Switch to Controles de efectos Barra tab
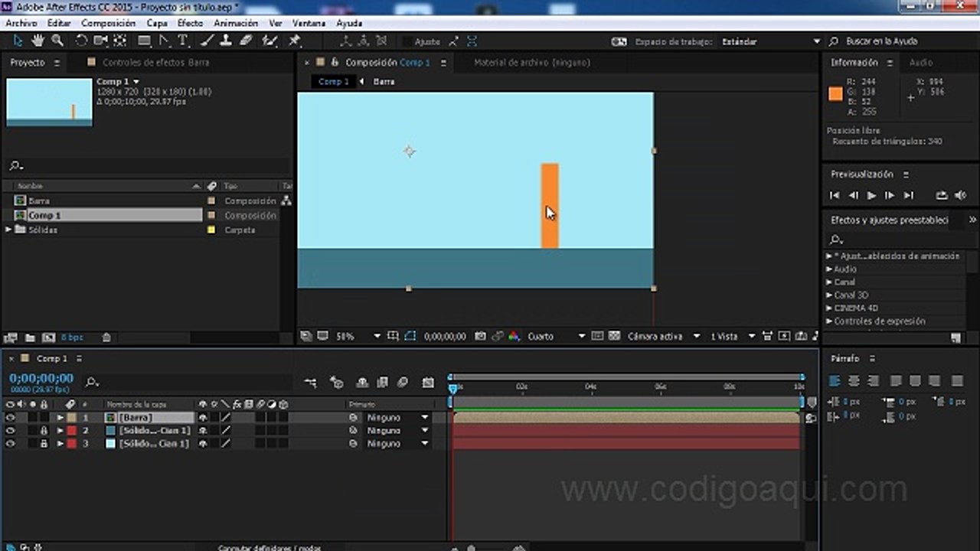This screenshot has height=551, width=980. click(x=155, y=63)
